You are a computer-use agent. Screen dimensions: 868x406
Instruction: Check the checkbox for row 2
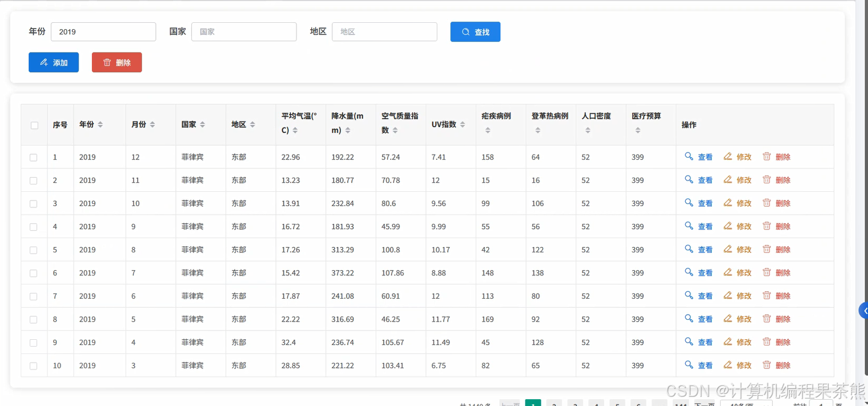tap(34, 180)
